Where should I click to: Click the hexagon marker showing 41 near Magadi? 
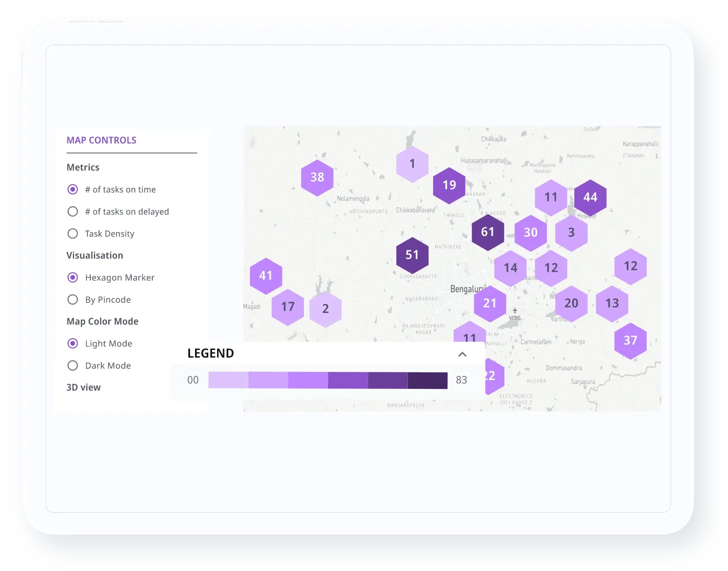tap(266, 275)
